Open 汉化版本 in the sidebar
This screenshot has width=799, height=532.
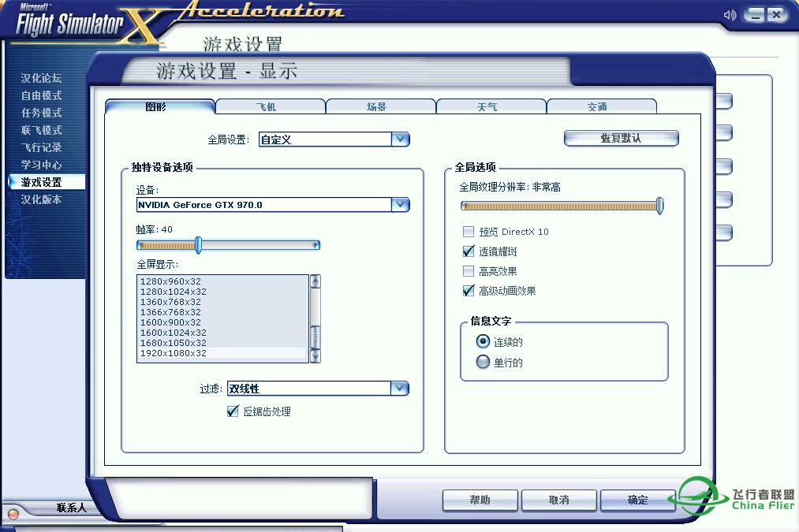(41, 199)
